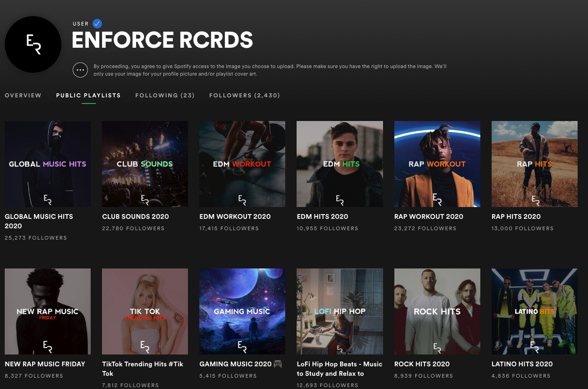Select the Public Playlists tab

point(88,95)
